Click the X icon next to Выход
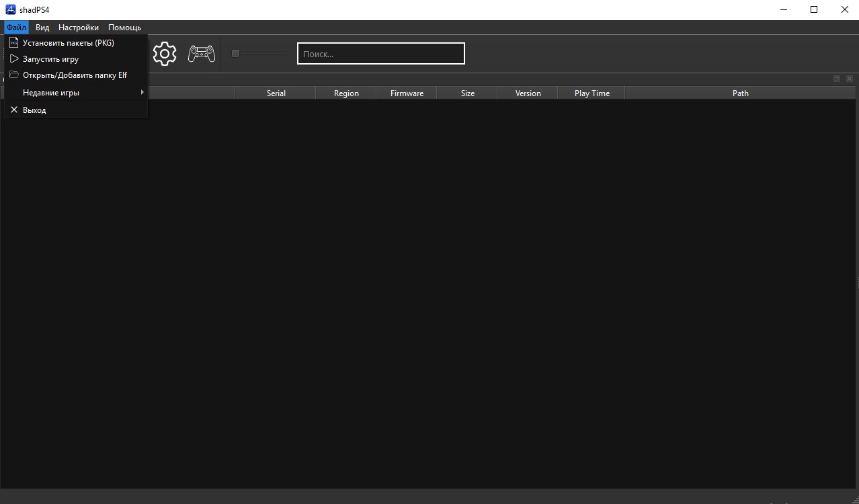859x504 pixels. [14, 110]
